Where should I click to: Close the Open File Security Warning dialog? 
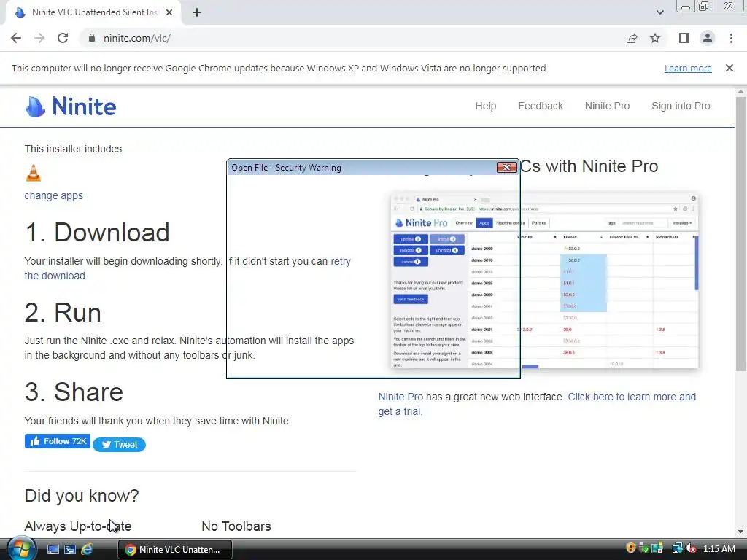point(506,167)
